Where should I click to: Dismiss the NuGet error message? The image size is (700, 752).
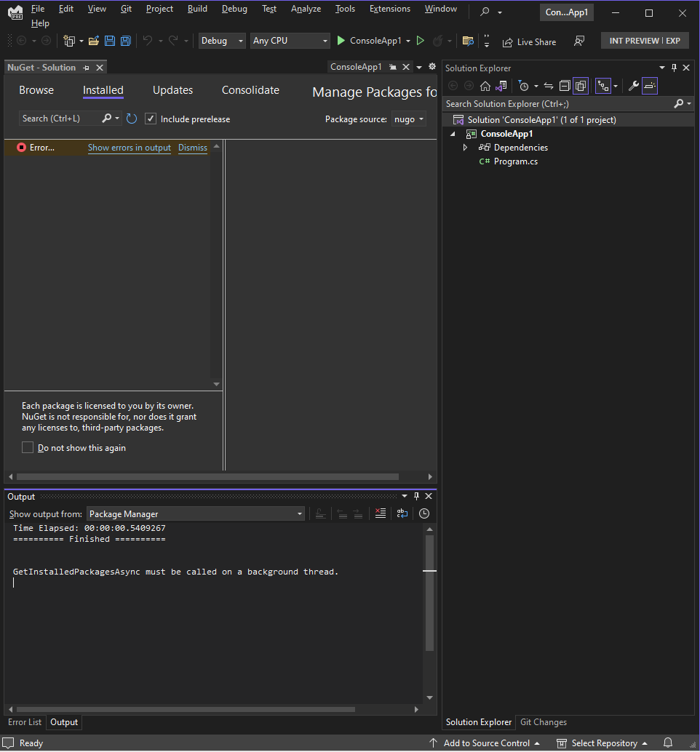click(x=192, y=148)
